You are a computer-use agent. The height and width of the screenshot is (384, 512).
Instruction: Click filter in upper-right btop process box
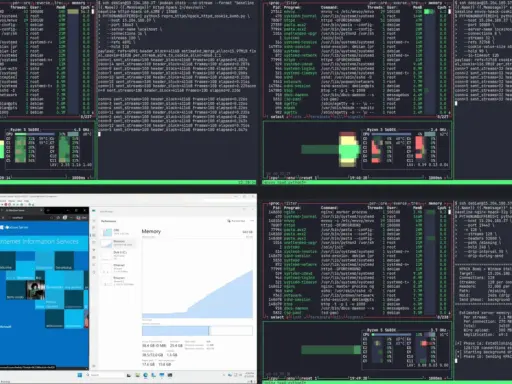(x=292, y=3)
